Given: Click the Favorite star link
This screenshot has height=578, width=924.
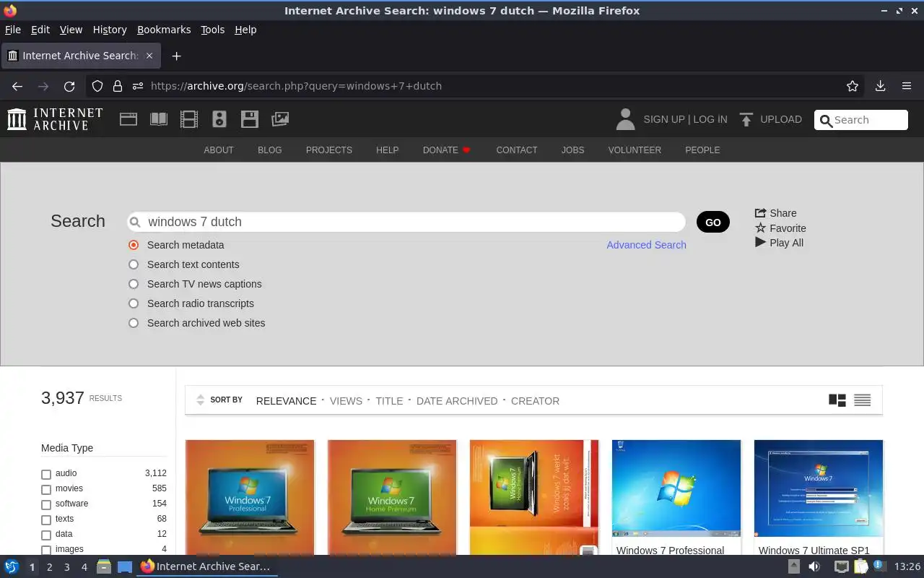Looking at the screenshot, I should pyautogui.click(x=780, y=228).
